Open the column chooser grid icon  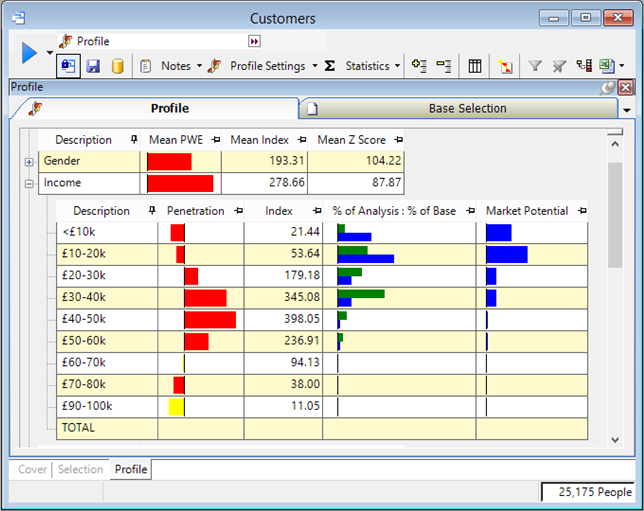(475, 66)
